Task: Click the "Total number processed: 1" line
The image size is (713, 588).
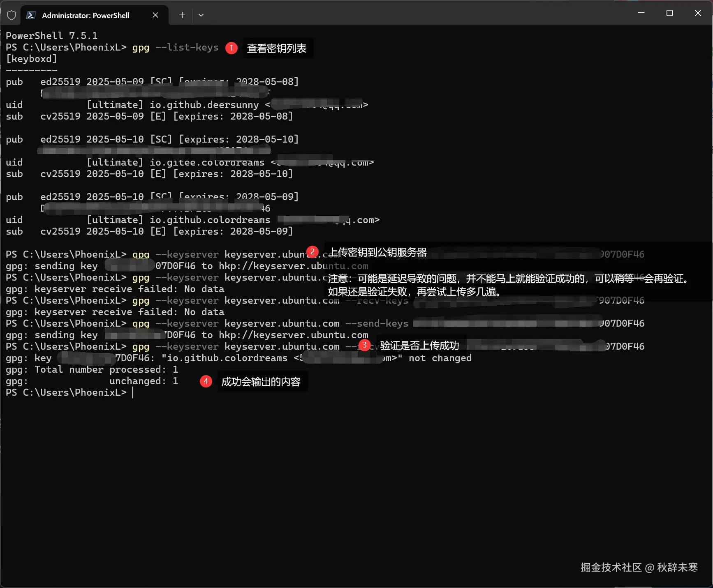Action: (x=92, y=369)
